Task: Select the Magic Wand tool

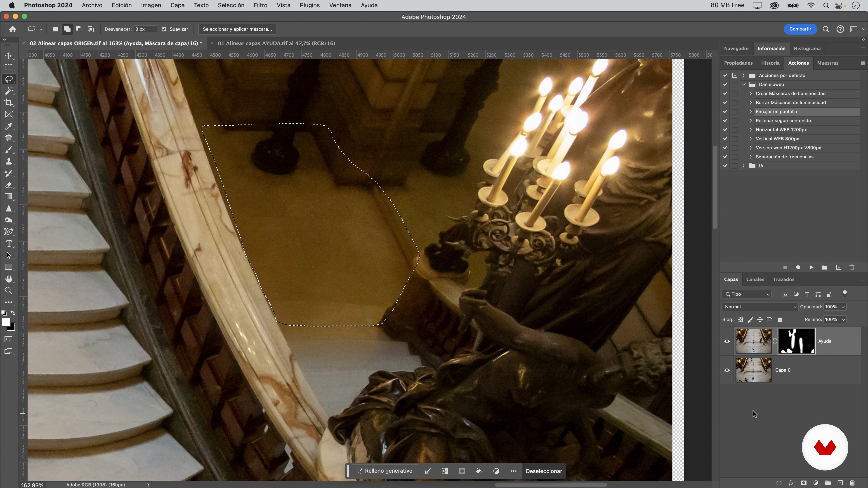Action: coord(9,91)
